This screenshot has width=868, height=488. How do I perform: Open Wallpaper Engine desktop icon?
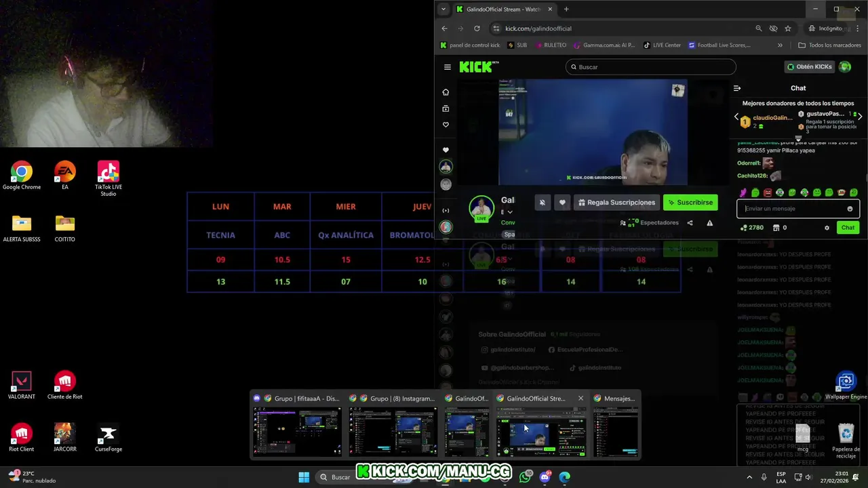[846, 386]
